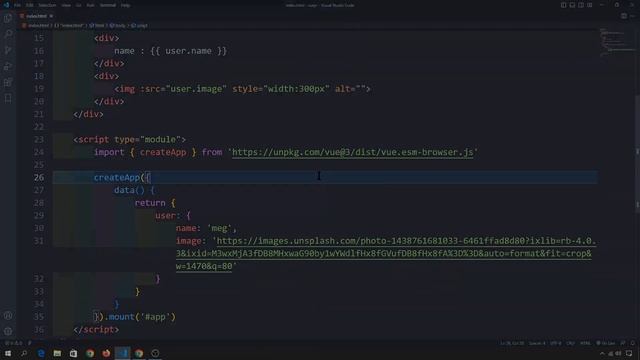Screen dimensions: 640x360
Task: Show hidden system tray icons
Action: (602, 353)
